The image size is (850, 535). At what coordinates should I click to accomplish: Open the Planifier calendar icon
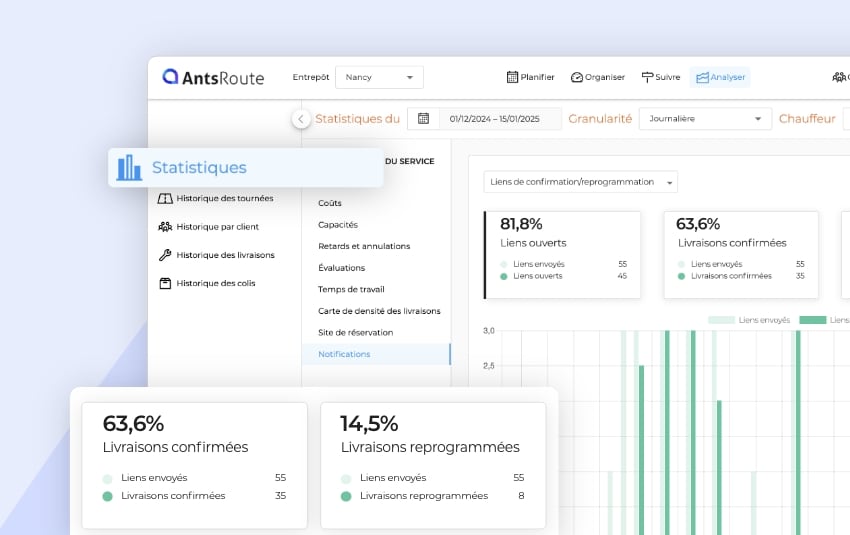point(512,77)
